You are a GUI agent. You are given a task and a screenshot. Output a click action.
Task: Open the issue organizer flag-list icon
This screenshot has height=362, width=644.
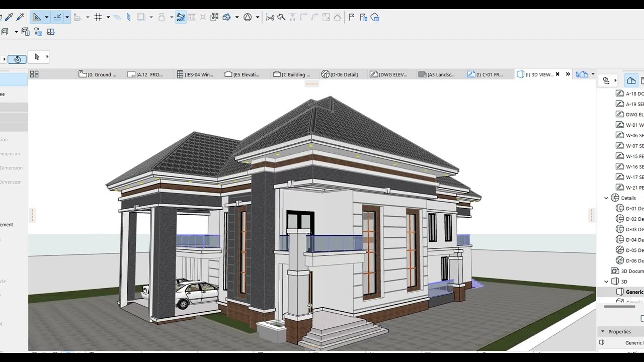click(x=363, y=17)
